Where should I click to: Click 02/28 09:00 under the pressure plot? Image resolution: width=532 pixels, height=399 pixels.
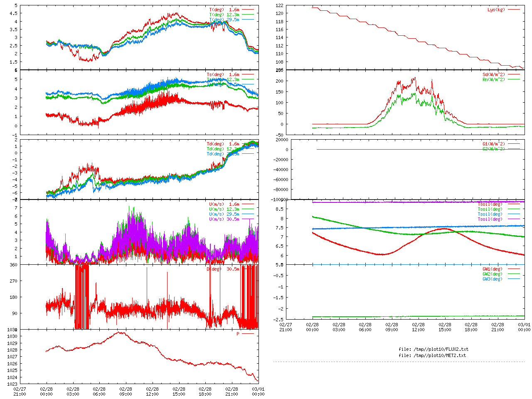tap(126, 392)
